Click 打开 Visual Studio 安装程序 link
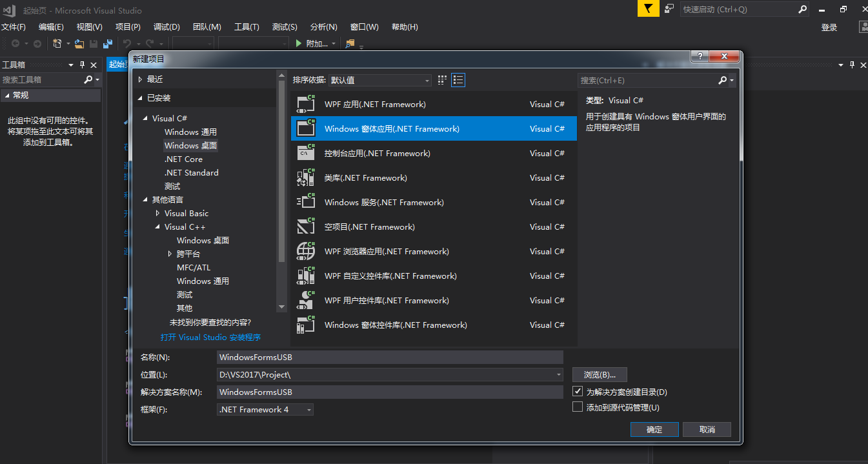868x464 pixels. pos(210,337)
